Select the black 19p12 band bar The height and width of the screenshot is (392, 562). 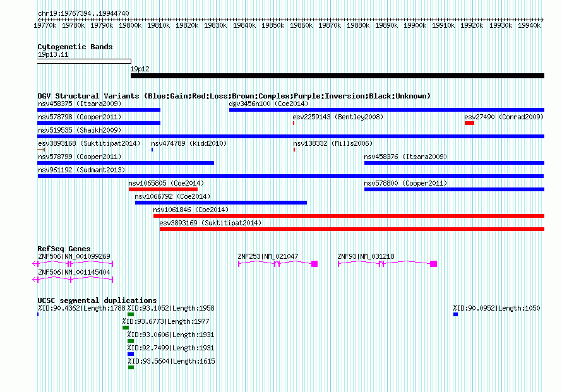[x=337, y=76]
